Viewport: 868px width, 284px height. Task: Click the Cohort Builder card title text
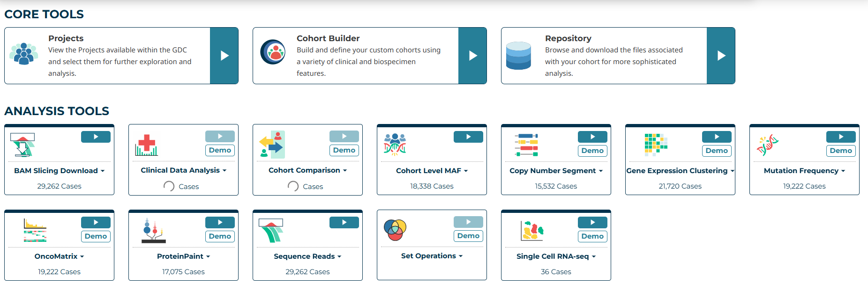[328, 38]
